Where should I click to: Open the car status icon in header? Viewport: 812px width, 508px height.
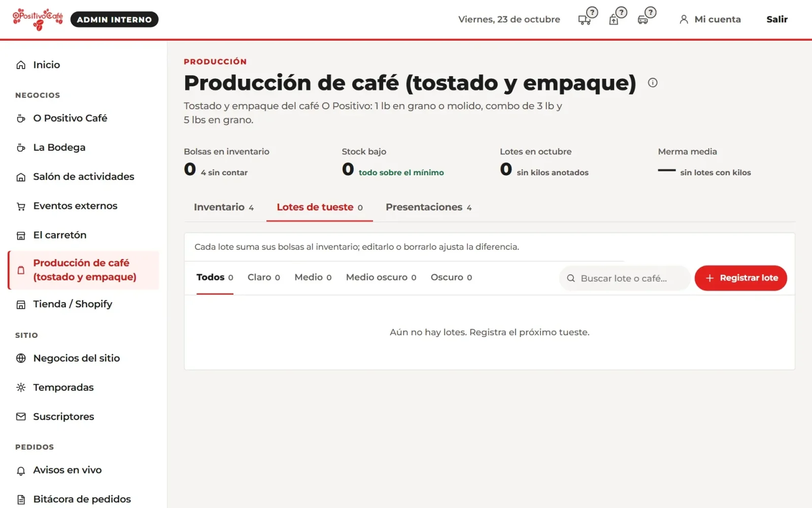[x=647, y=17]
